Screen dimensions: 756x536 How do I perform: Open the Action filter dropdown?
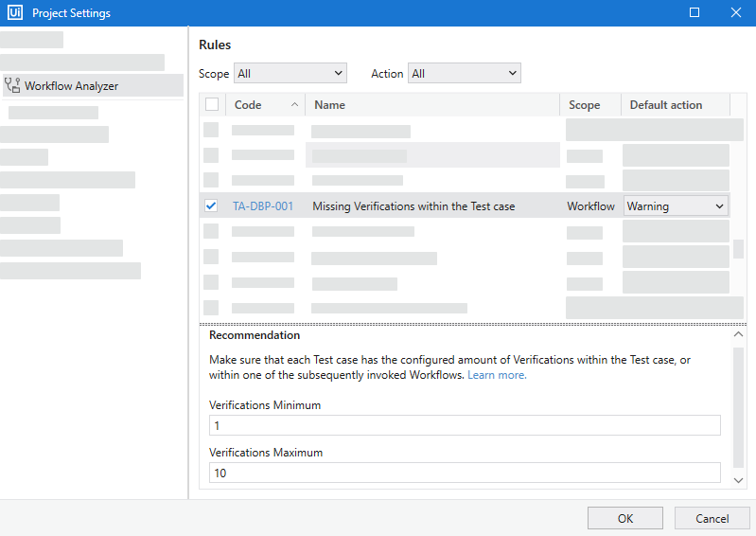click(464, 73)
